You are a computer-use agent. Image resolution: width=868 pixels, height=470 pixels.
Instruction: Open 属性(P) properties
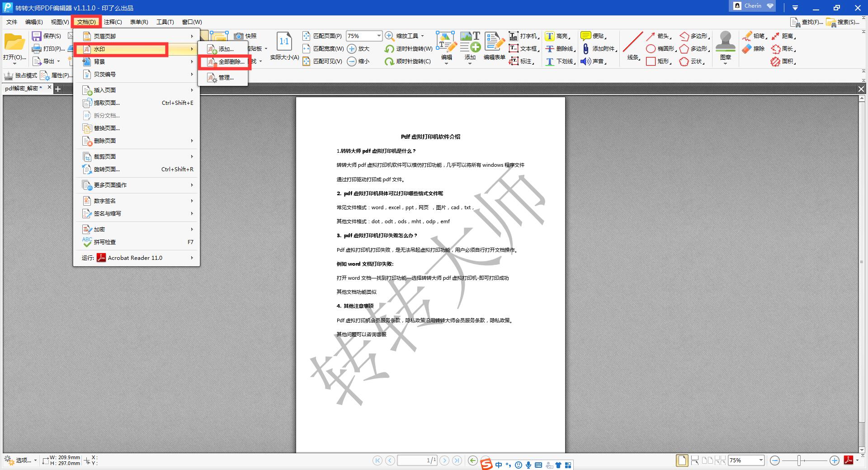pyautogui.click(x=56, y=75)
